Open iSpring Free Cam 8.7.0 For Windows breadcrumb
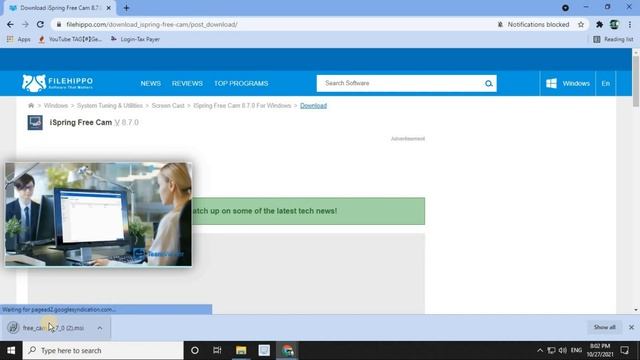This screenshot has height=360, width=640. (x=242, y=105)
